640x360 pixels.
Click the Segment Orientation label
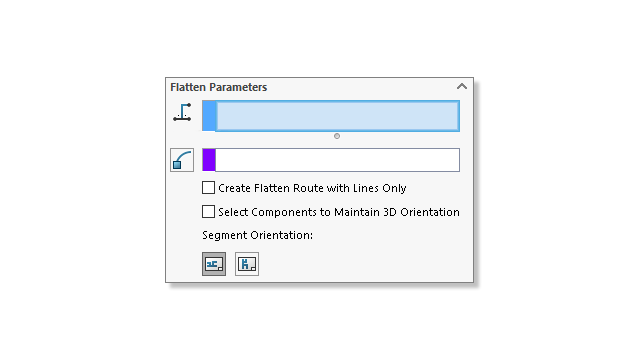click(x=258, y=235)
